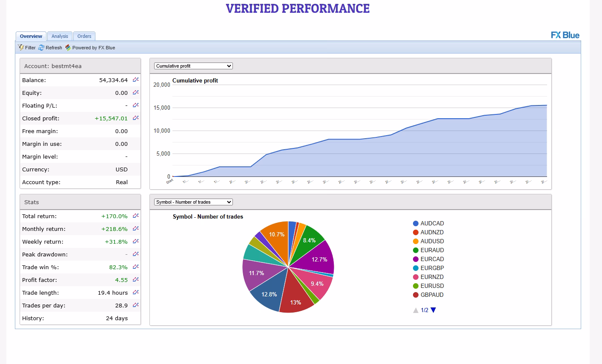
Task: Click the chart icon next to Trade win %
Action: (x=135, y=267)
